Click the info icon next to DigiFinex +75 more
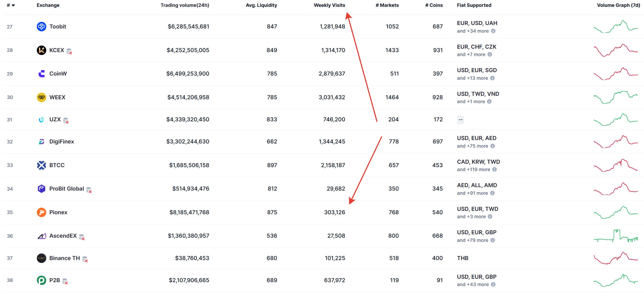The width and height of the screenshot is (644, 294). coord(493,146)
